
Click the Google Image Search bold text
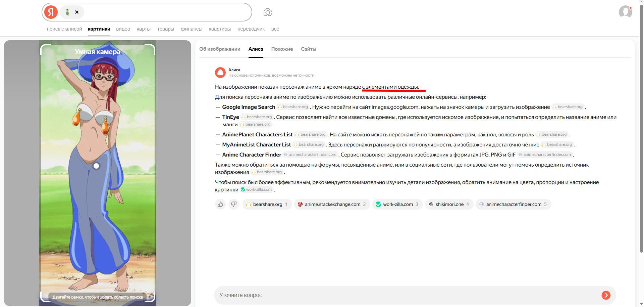[x=249, y=107]
